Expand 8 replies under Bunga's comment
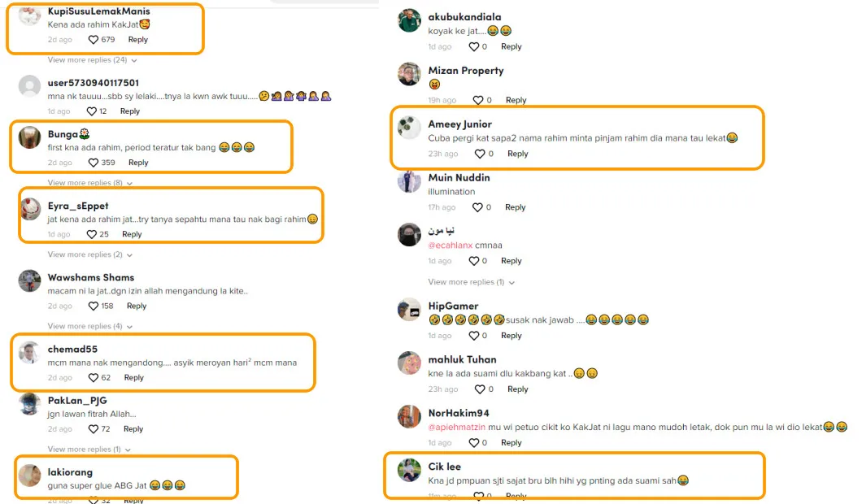This screenshot has width=862, height=504. (x=89, y=183)
